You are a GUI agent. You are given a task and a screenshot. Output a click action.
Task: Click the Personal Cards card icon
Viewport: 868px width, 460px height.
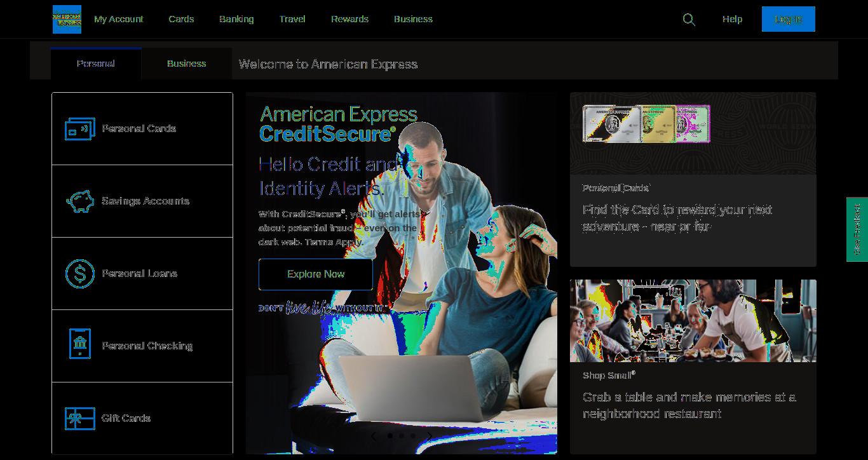80,129
